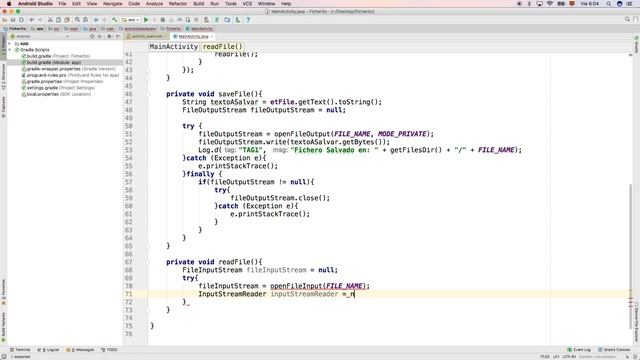Click readFile() breadcrumb above the editor
The height and width of the screenshot is (360, 640).
(x=222, y=47)
